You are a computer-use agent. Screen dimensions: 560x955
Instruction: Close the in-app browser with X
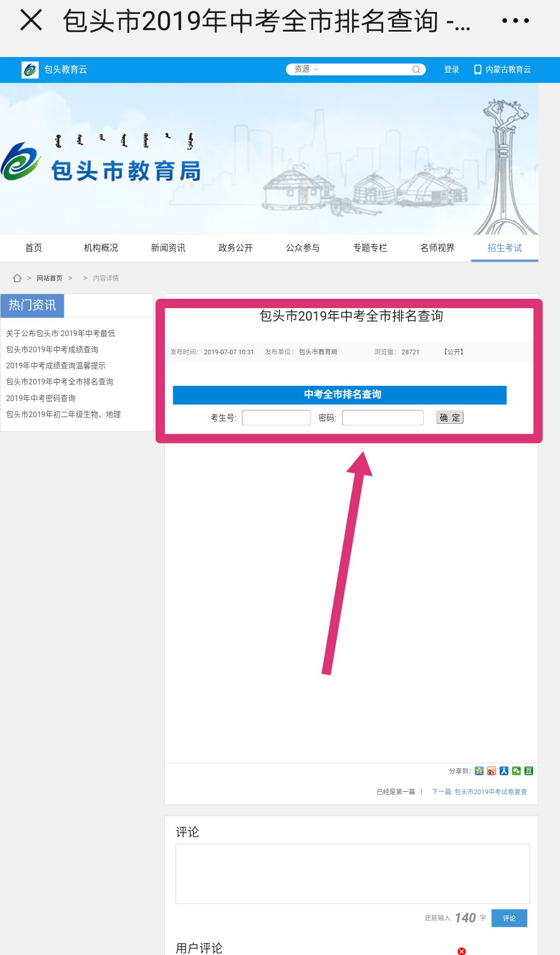pyautogui.click(x=31, y=21)
